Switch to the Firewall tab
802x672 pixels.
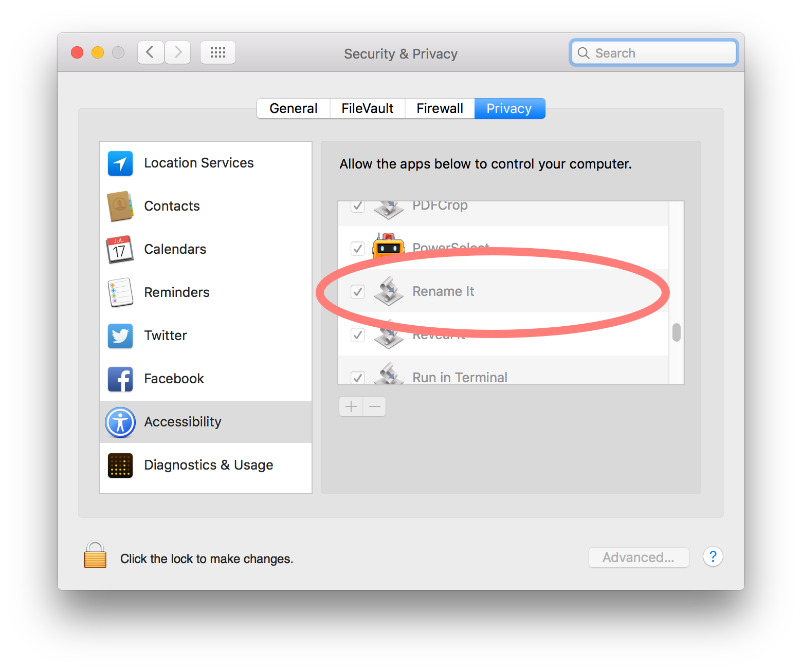[x=440, y=108]
